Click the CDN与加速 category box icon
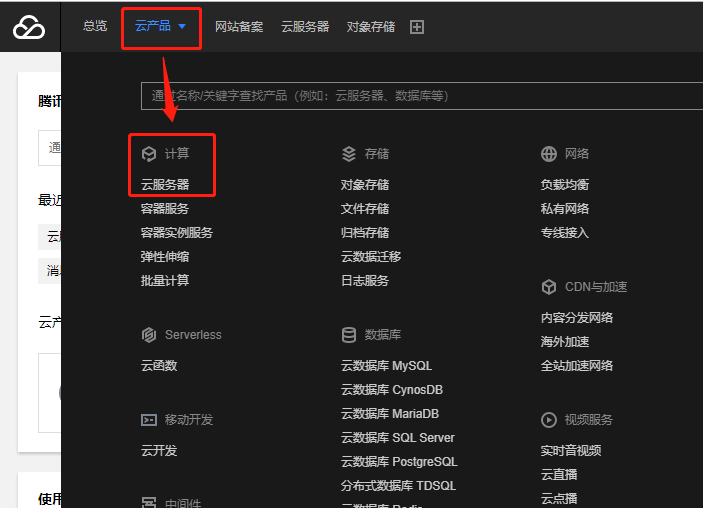The image size is (703, 508). pyautogui.click(x=549, y=287)
